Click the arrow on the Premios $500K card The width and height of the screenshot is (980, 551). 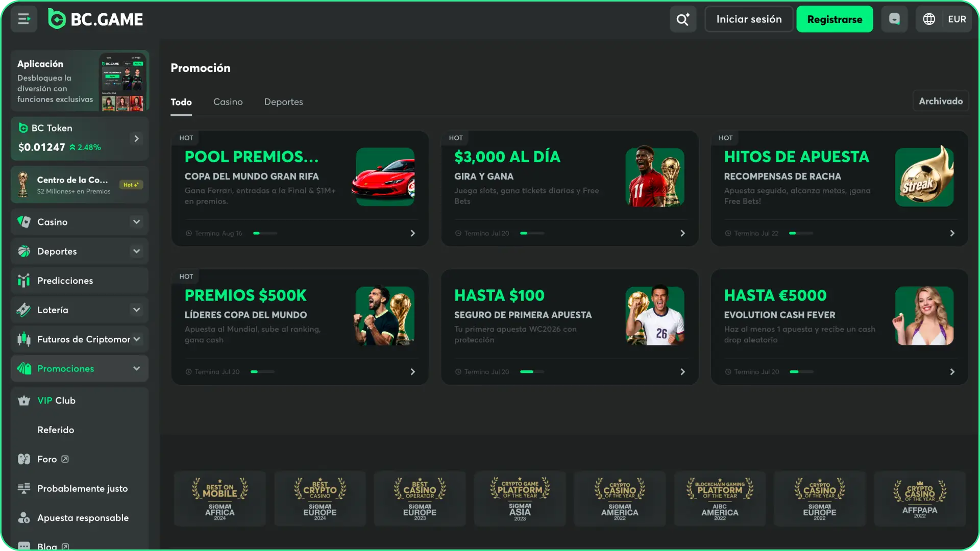pos(412,372)
